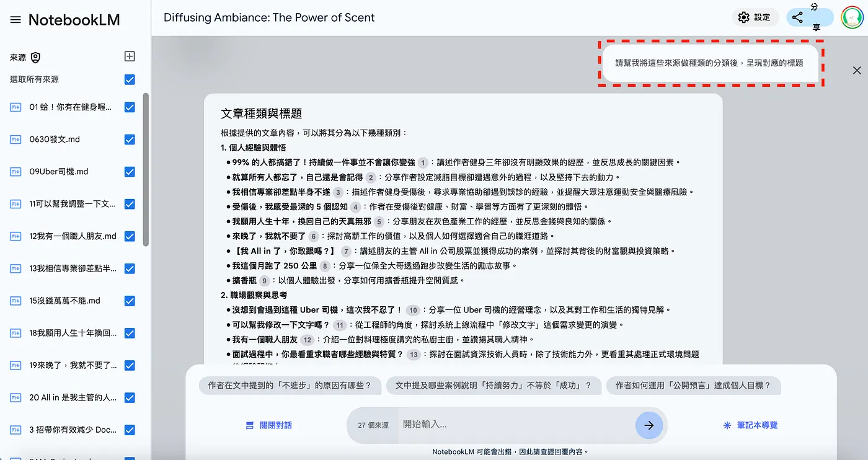Click the file icon beside 15沒錢萬萬不能.md
The width and height of the screenshot is (868, 460).
click(15, 301)
